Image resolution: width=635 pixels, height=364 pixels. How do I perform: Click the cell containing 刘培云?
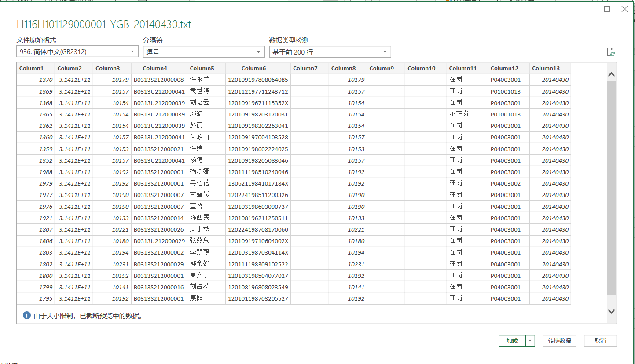tap(206, 103)
